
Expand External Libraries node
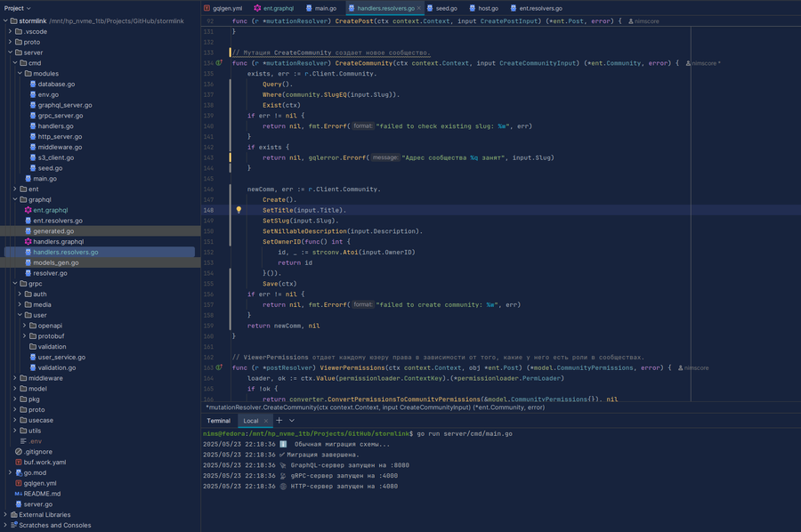coord(5,514)
